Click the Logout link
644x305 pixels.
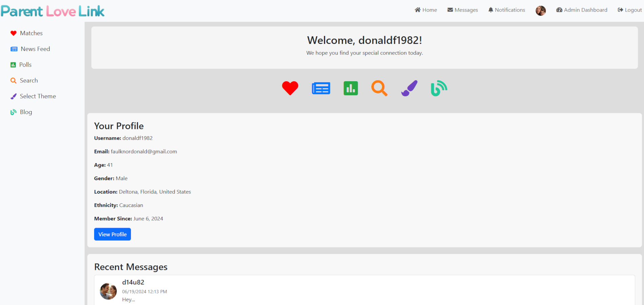629,10
